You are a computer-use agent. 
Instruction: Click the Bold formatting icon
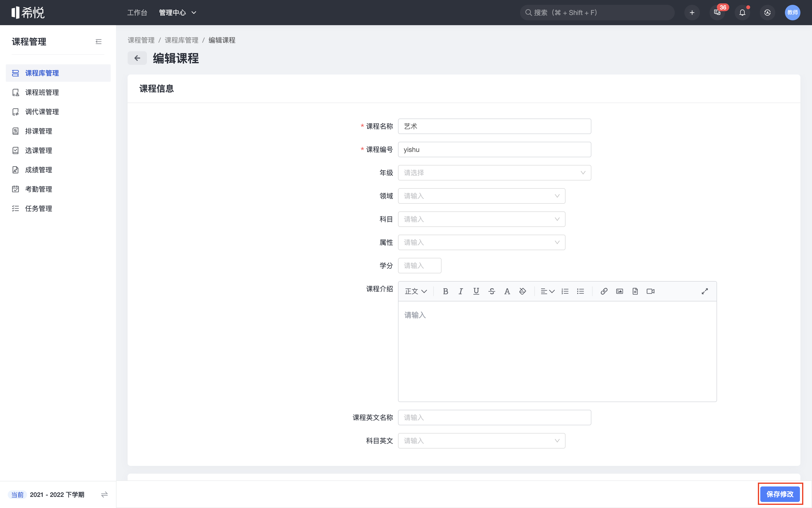point(445,291)
